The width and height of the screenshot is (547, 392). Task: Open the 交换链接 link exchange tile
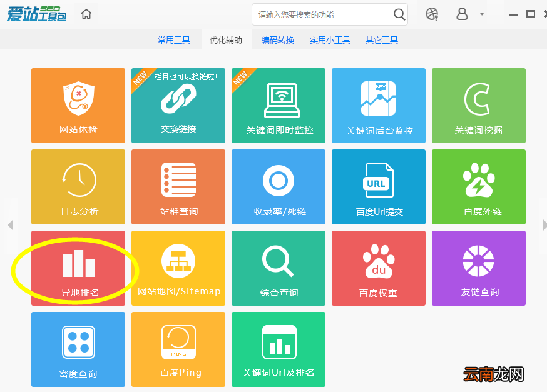click(x=178, y=106)
